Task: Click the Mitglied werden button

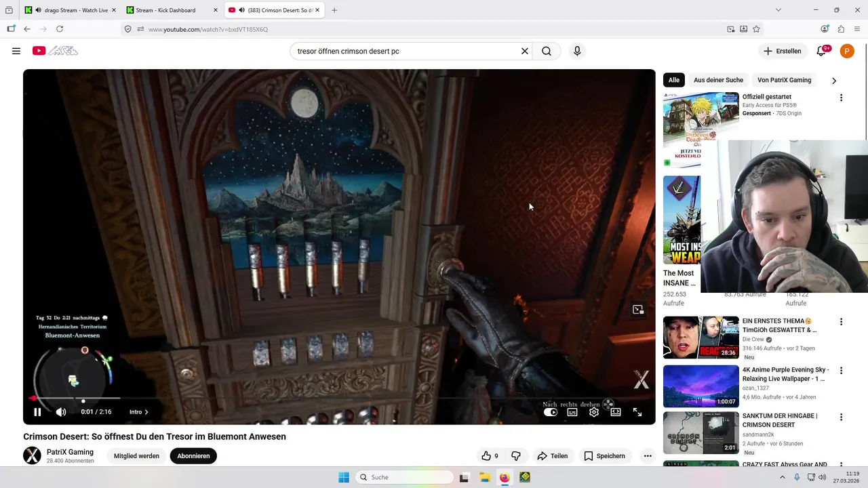Action: (136, 456)
